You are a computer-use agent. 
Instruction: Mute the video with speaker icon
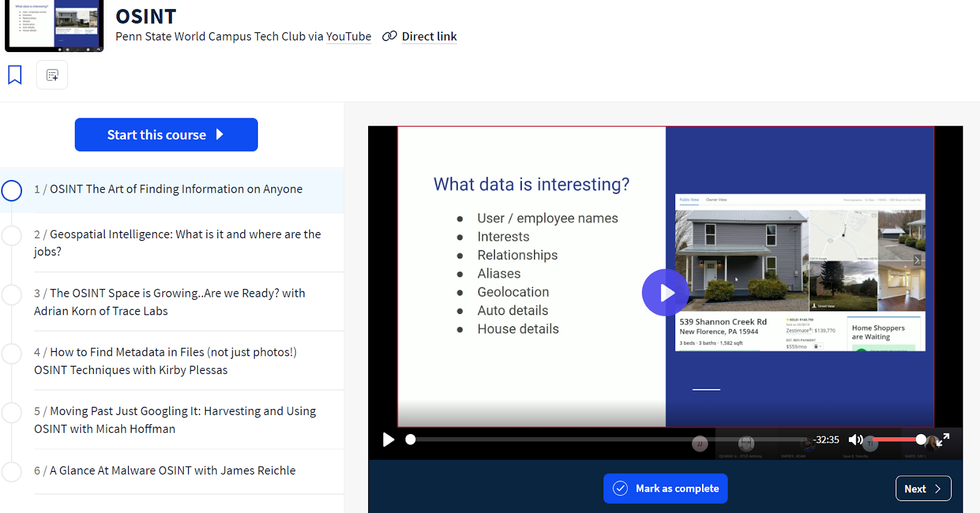click(856, 440)
